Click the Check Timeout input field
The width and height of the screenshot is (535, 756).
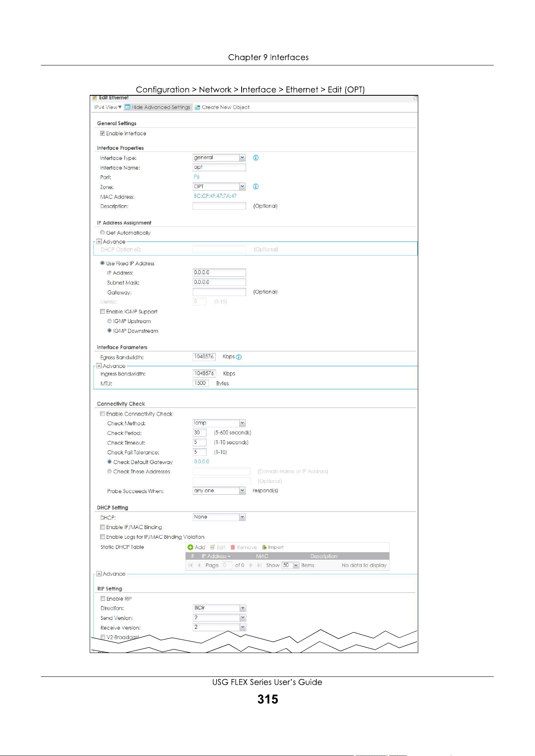[200, 443]
